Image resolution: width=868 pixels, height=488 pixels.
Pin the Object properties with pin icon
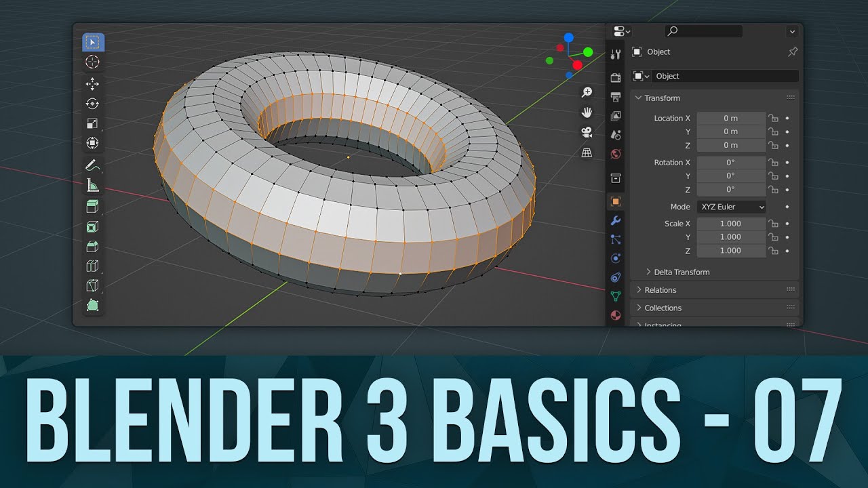pos(793,52)
